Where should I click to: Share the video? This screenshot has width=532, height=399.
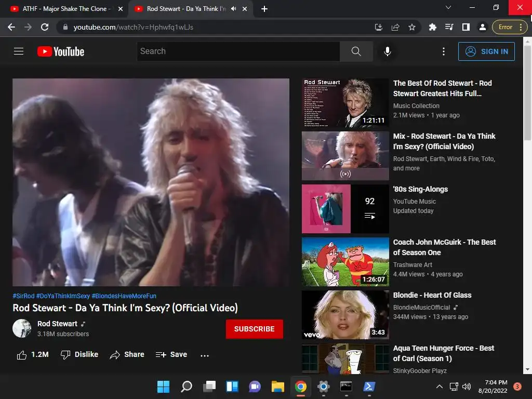coord(127,354)
